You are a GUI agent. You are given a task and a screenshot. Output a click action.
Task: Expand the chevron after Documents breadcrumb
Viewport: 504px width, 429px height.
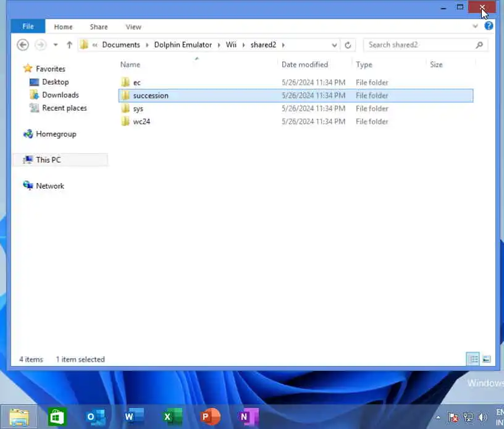(147, 45)
